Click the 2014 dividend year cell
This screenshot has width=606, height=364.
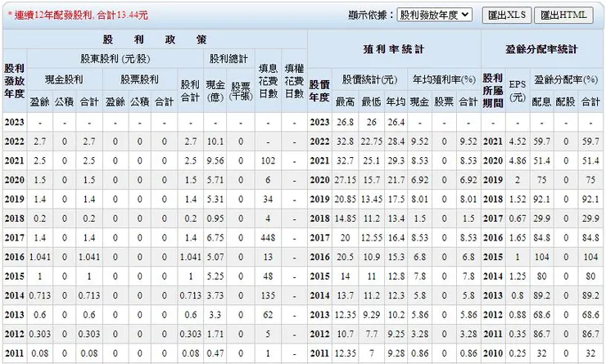(14, 295)
